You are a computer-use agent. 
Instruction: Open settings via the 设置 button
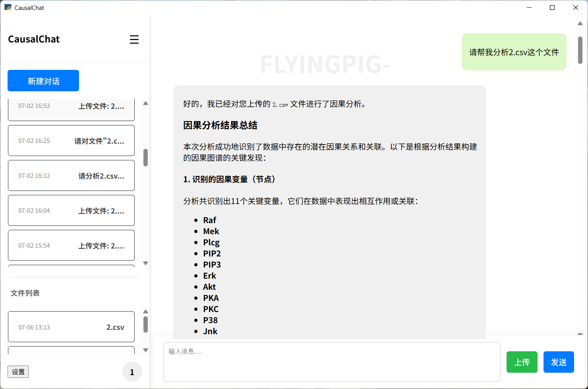(18, 372)
